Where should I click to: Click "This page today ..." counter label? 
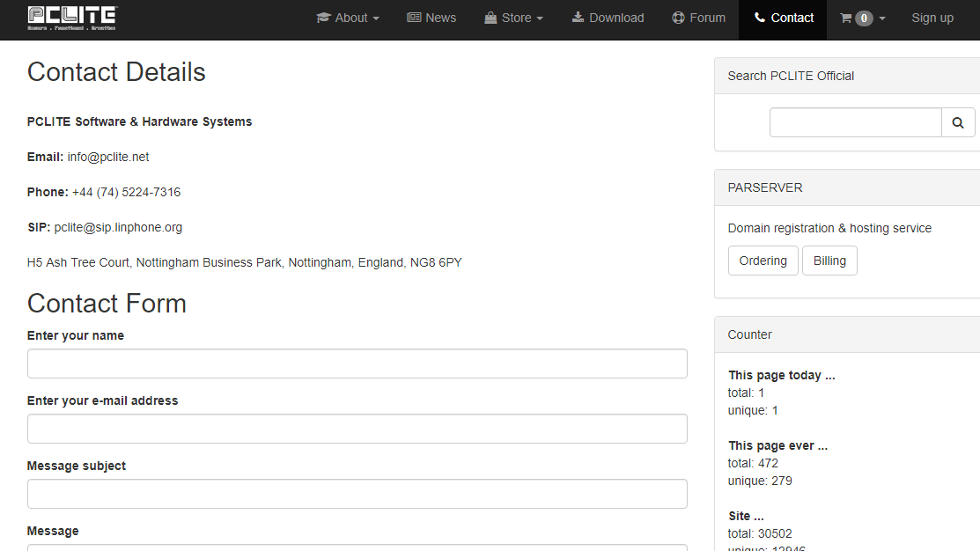point(781,376)
